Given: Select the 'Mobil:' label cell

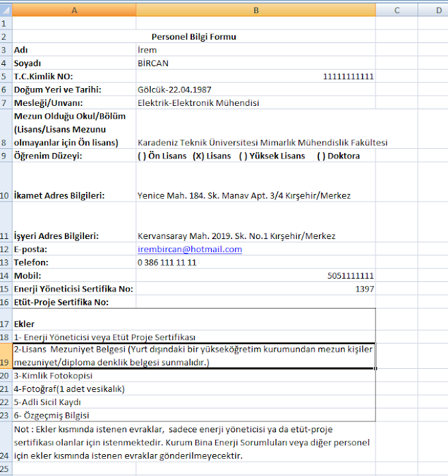Looking at the screenshot, I should click(x=74, y=275).
